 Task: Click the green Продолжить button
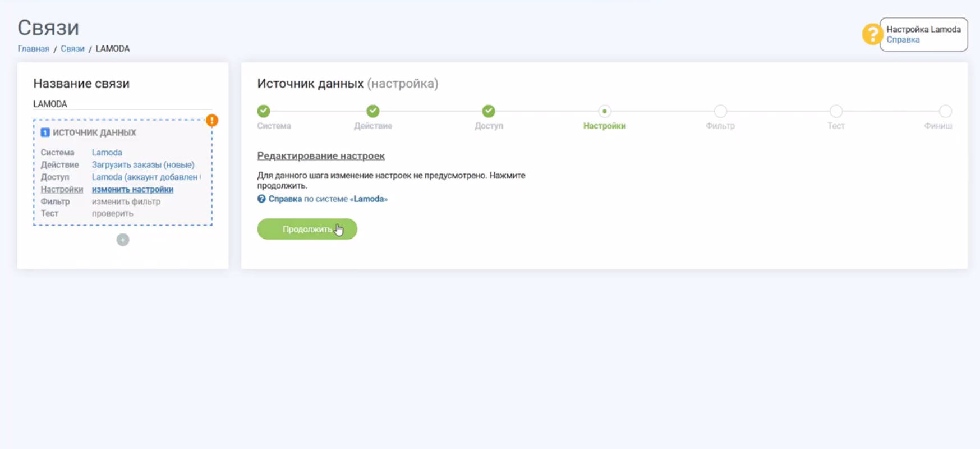pyautogui.click(x=307, y=229)
